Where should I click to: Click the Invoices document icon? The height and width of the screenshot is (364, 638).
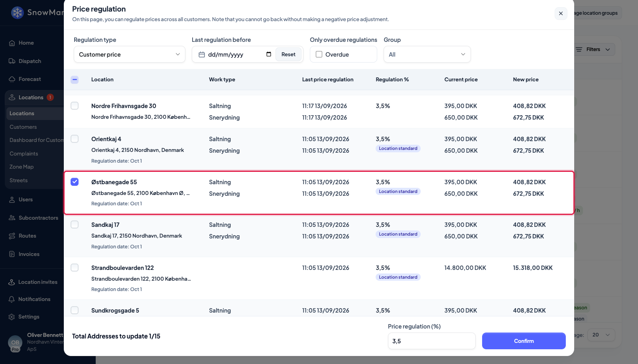point(12,254)
